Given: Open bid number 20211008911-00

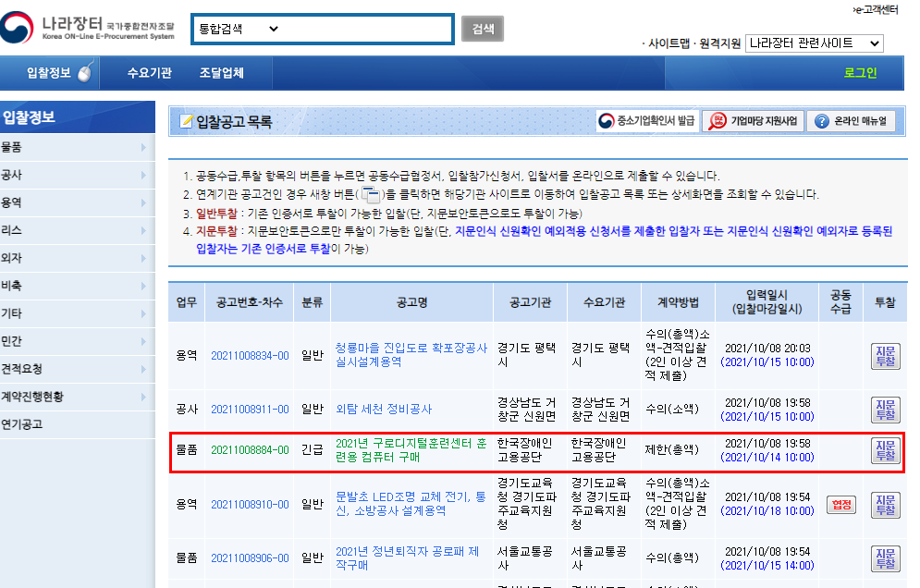Looking at the screenshot, I should [x=250, y=409].
